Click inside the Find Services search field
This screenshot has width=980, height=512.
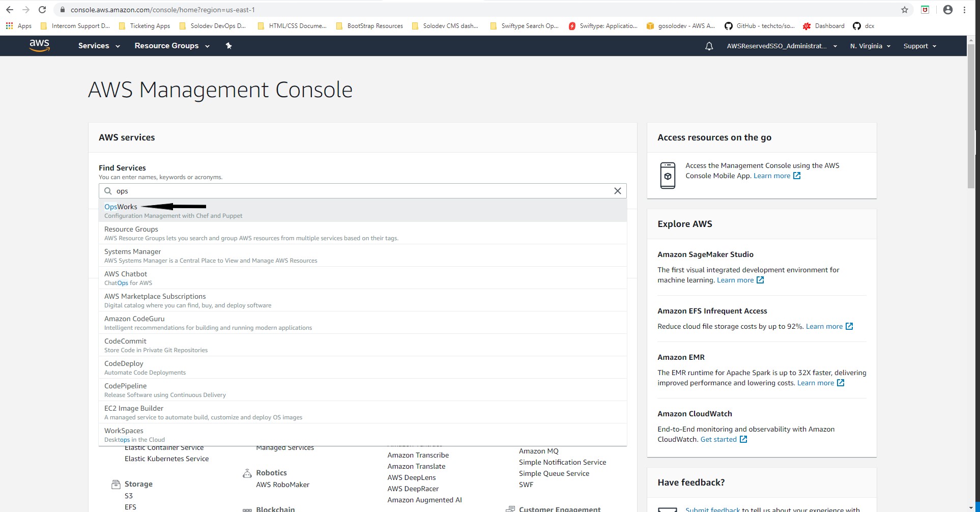click(363, 191)
